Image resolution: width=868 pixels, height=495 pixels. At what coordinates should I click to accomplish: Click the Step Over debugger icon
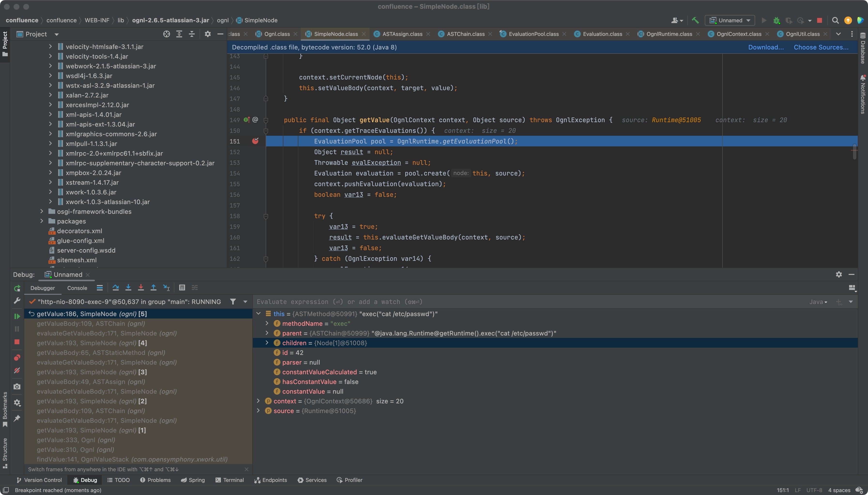tap(116, 287)
